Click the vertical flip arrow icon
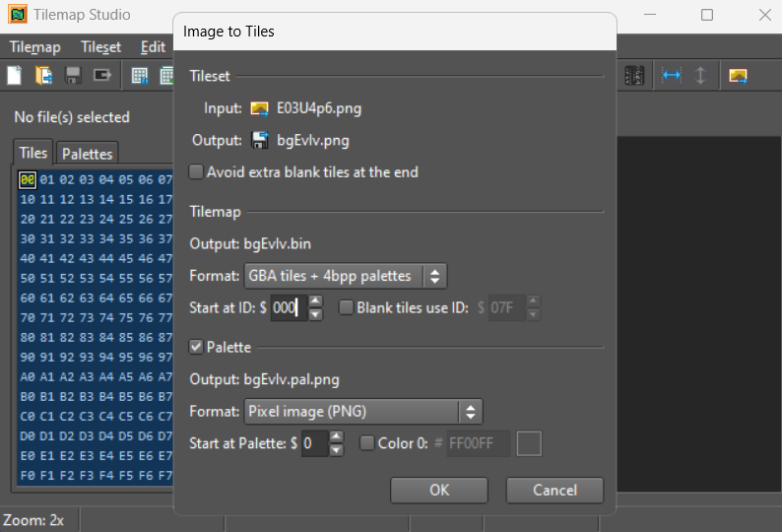This screenshot has height=532, width=782. pyautogui.click(x=700, y=76)
